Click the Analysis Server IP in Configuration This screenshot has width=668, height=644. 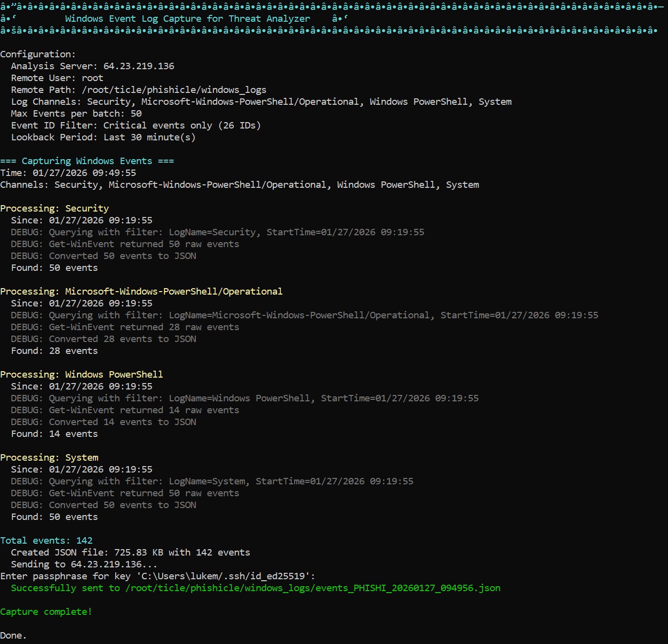point(138,66)
